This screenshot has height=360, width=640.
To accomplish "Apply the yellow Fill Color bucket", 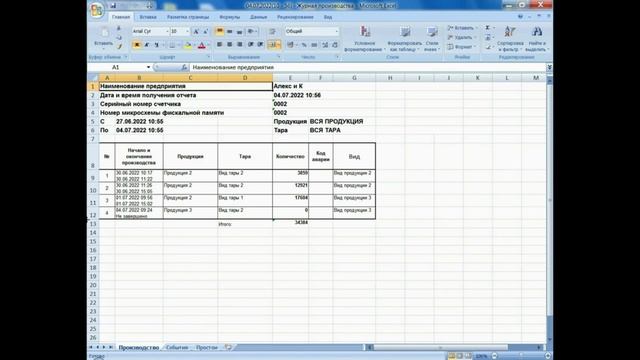I will (188, 45).
